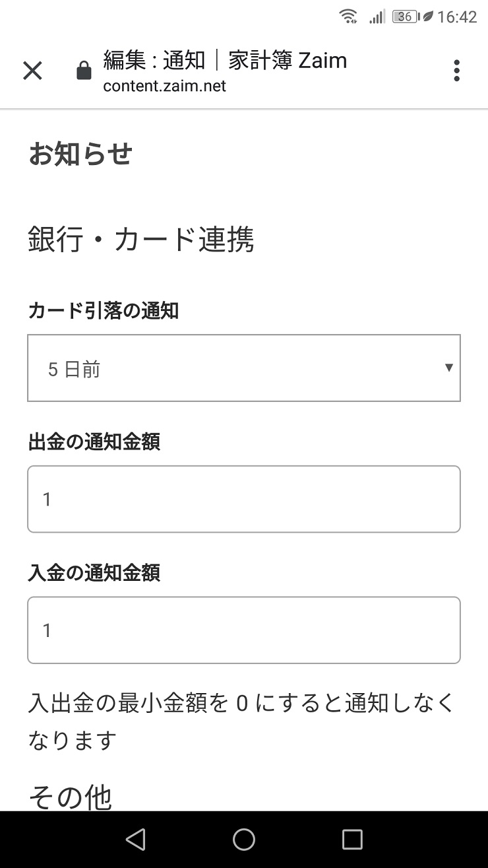488x868 pixels.
Task: Tap the お知らせ section heading
Action: coord(81,154)
